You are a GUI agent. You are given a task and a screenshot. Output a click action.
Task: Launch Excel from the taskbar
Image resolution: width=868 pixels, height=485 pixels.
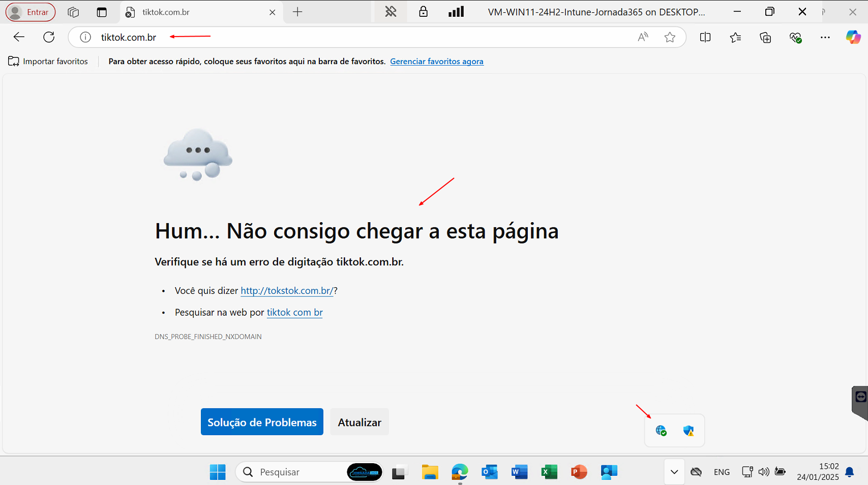pos(549,472)
